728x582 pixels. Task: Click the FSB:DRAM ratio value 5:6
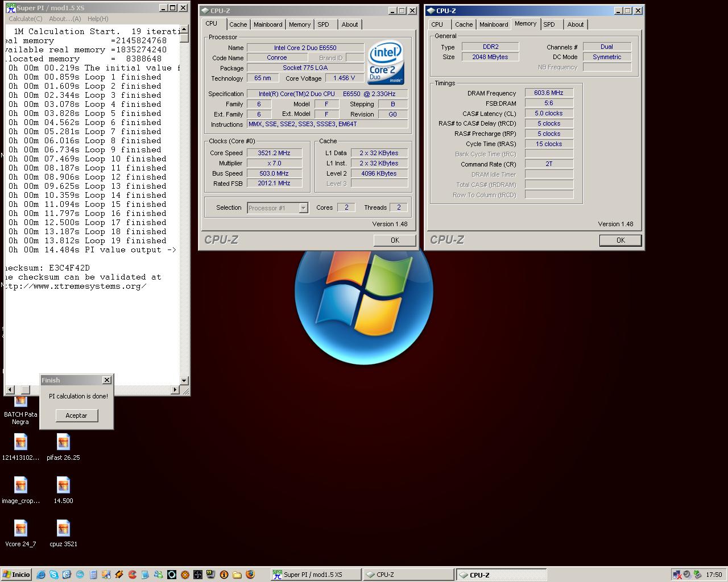[549, 103]
